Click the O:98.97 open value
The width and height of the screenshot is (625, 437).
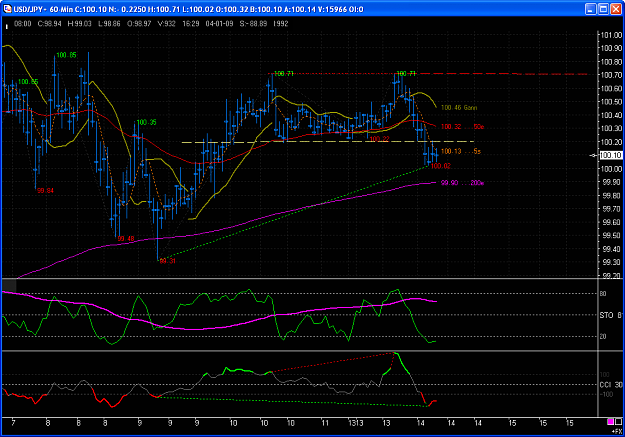click(139, 24)
